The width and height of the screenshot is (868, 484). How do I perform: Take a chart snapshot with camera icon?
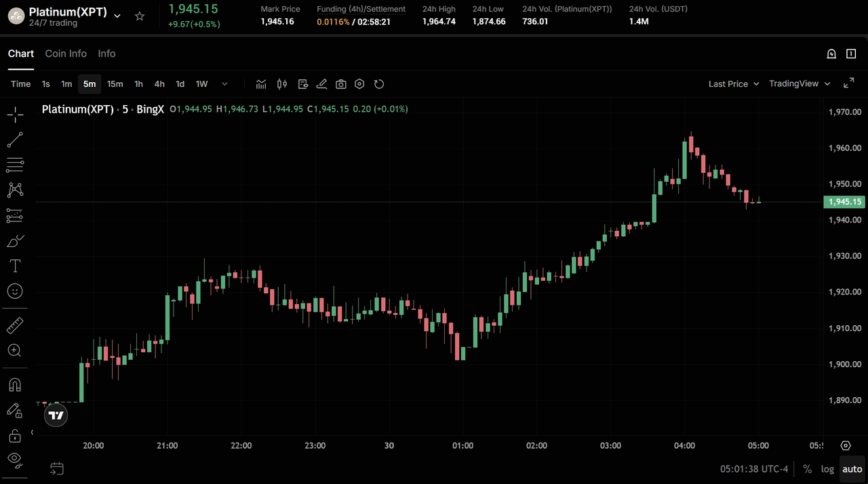point(341,84)
